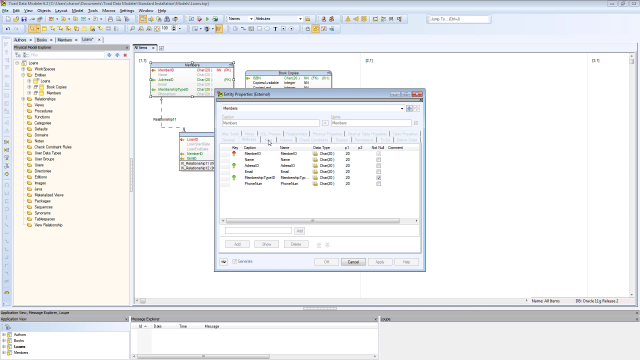This screenshot has height=360, width=640.
Task: Open the SQL Preview tab in dialog
Action: click(x=270, y=134)
